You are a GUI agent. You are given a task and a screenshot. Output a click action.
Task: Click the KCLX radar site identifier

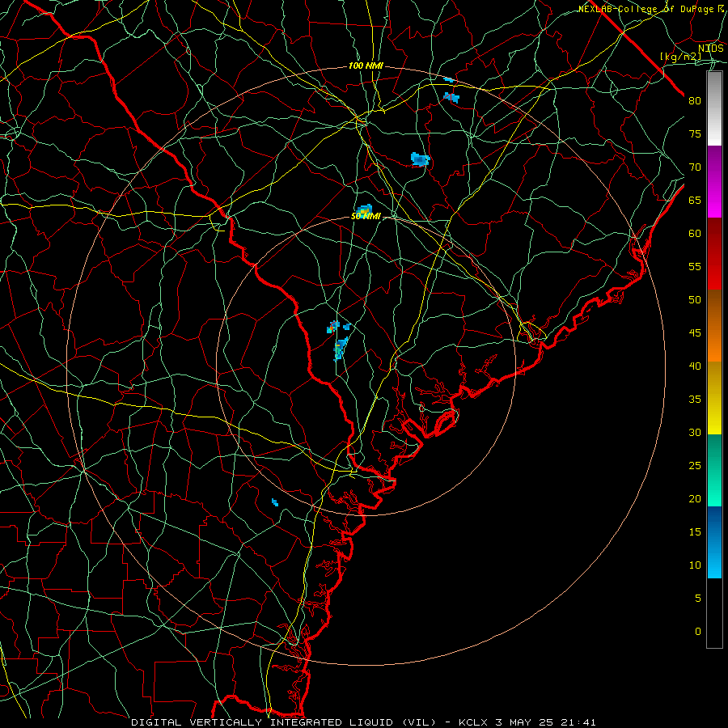pyautogui.click(x=473, y=722)
